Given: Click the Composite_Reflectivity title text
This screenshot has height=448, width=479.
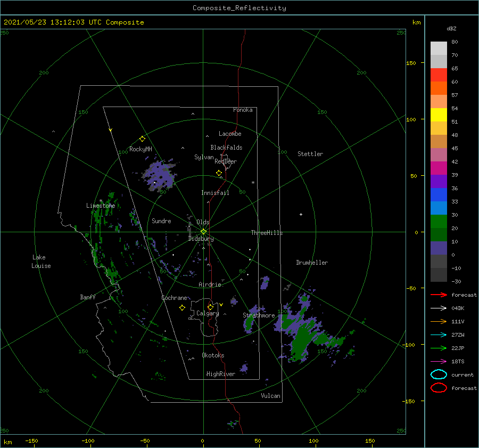Looking at the screenshot, I should click(240, 8).
